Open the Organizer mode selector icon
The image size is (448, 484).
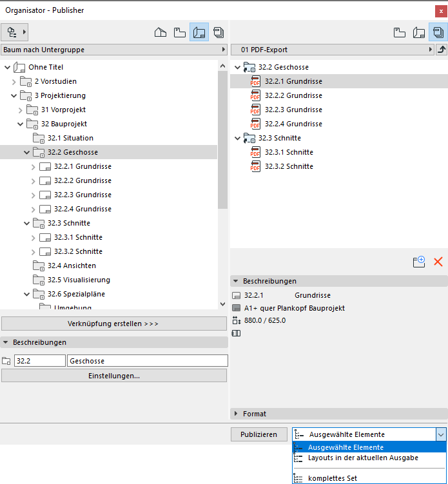coord(14,32)
